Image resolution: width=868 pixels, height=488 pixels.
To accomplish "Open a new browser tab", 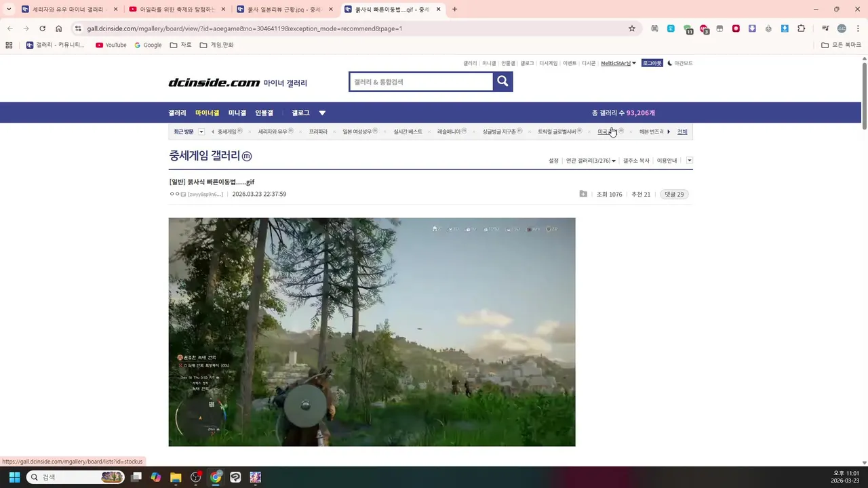I will (454, 9).
